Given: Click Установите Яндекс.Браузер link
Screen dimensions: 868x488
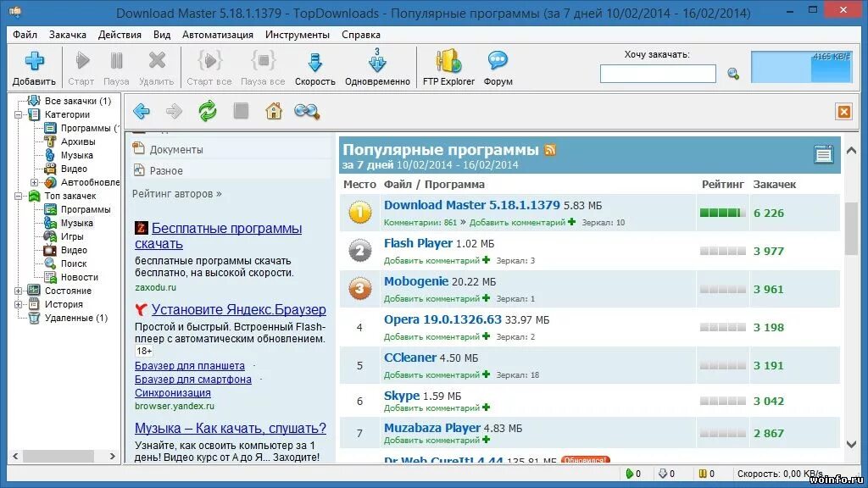Looking at the screenshot, I should 238,309.
